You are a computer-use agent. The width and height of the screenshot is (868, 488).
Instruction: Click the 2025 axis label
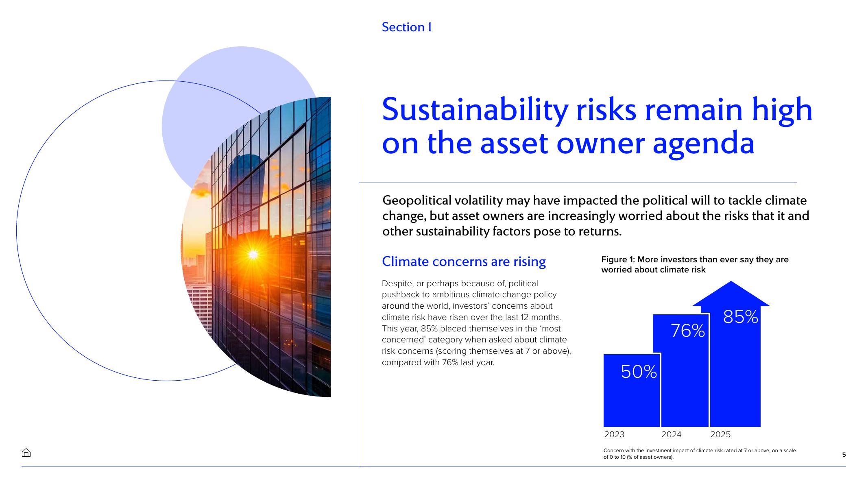[x=720, y=434]
